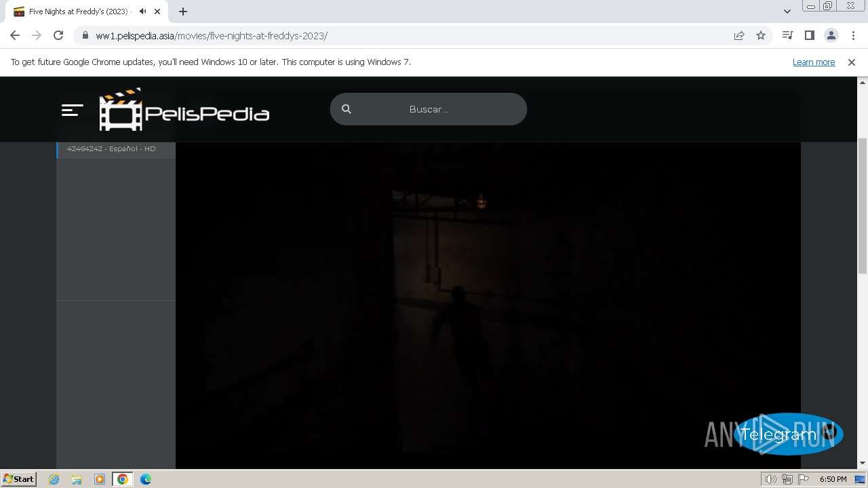Open Action Center flag icon
This screenshot has height=488, width=868.
804,479
